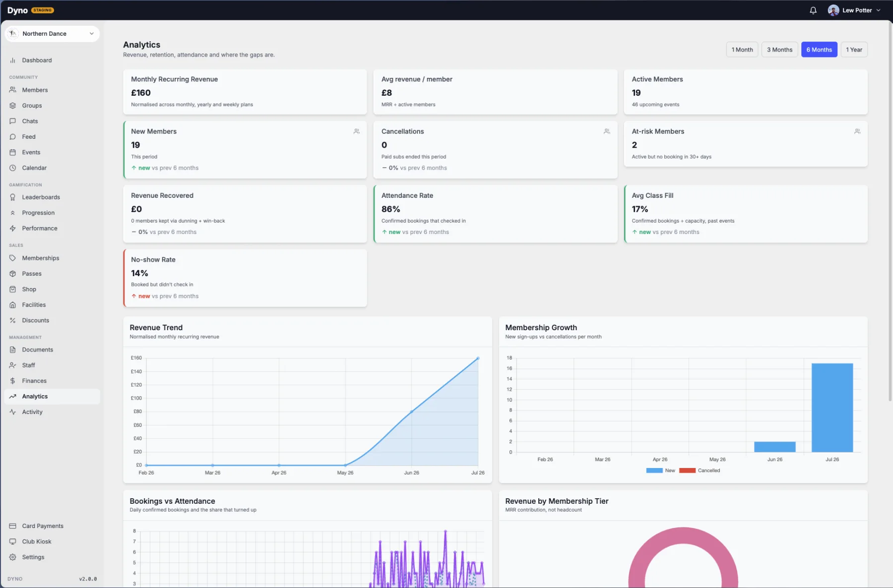
Task: Open the Feed page
Action: point(52,137)
